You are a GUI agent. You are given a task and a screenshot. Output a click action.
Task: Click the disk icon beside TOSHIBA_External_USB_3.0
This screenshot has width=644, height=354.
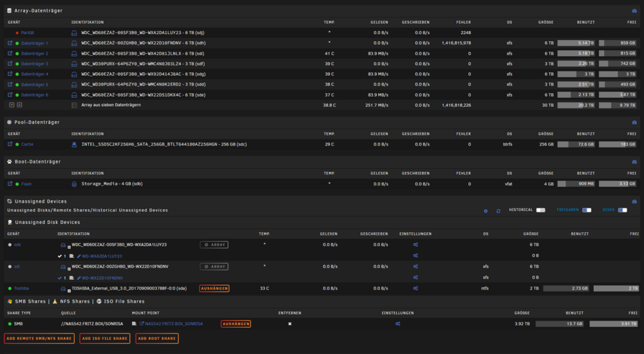tap(63, 289)
